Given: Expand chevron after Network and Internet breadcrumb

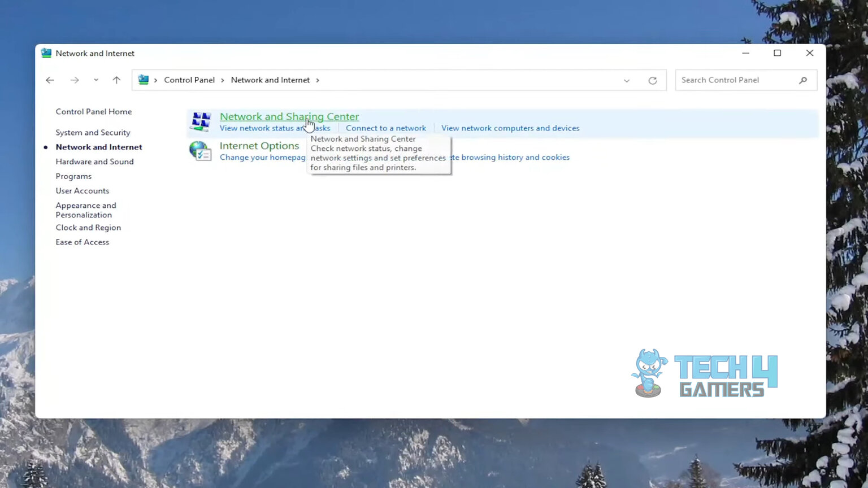Looking at the screenshot, I should click(x=318, y=80).
